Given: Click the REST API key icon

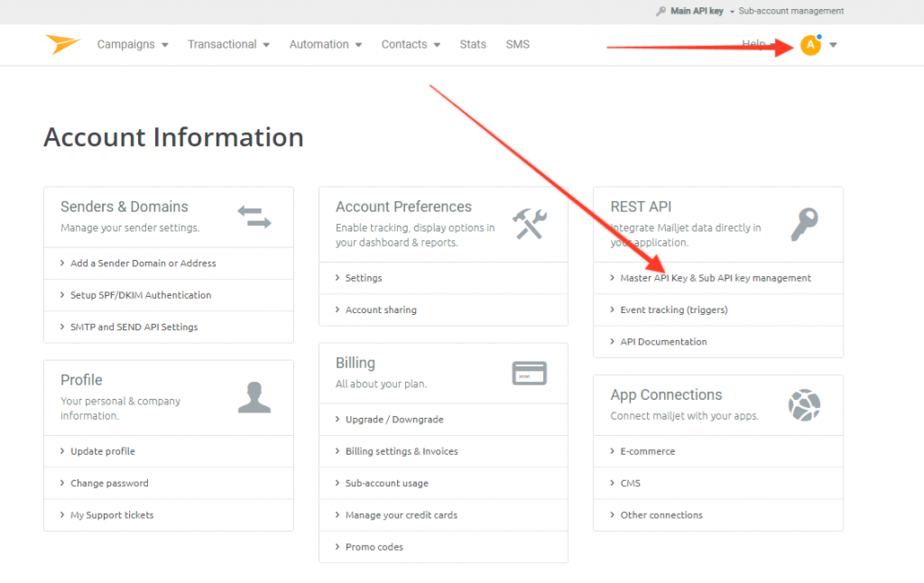Looking at the screenshot, I should click(804, 225).
